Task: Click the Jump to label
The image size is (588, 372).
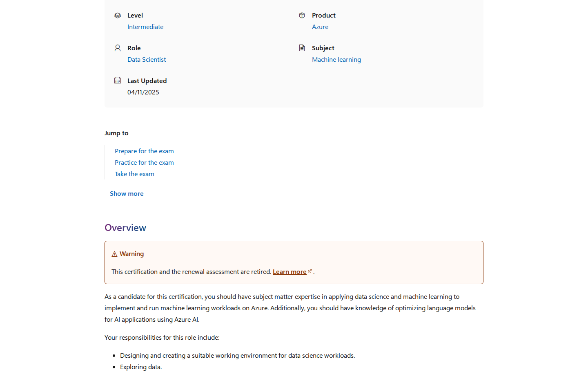Action: pyautogui.click(x=116, y=133)
